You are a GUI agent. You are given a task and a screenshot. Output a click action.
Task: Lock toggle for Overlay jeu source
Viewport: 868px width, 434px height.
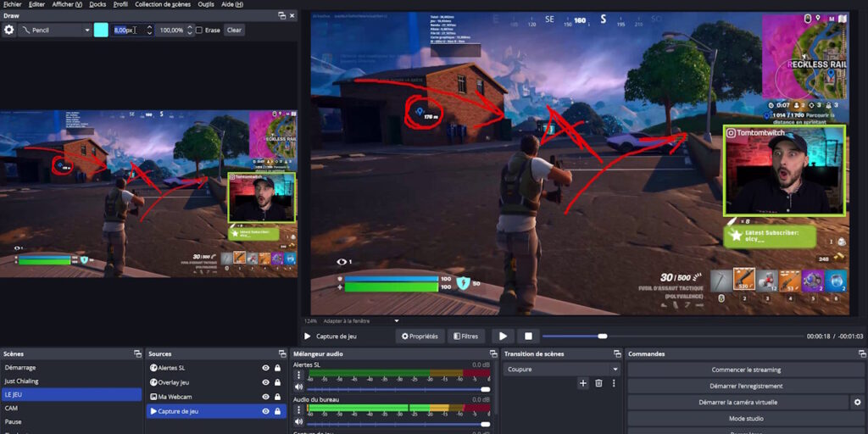(277, 382)
